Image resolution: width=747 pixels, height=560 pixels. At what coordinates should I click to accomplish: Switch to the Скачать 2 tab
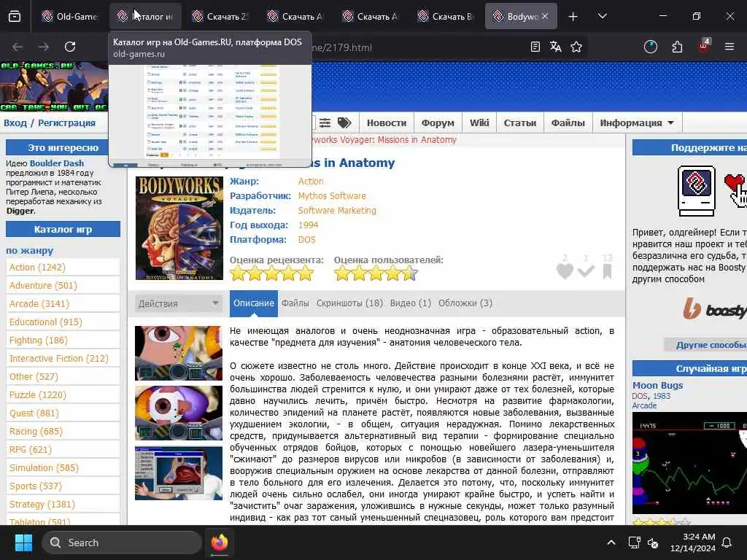pyautogui.click(x=220, y=16)
